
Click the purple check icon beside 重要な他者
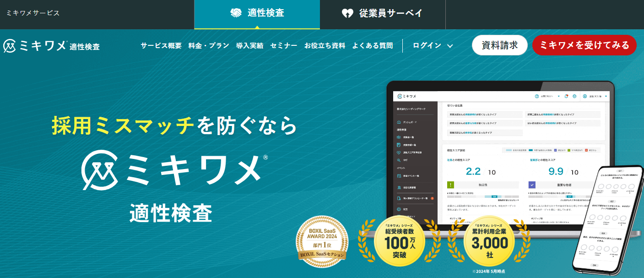[x=532, y=185]
